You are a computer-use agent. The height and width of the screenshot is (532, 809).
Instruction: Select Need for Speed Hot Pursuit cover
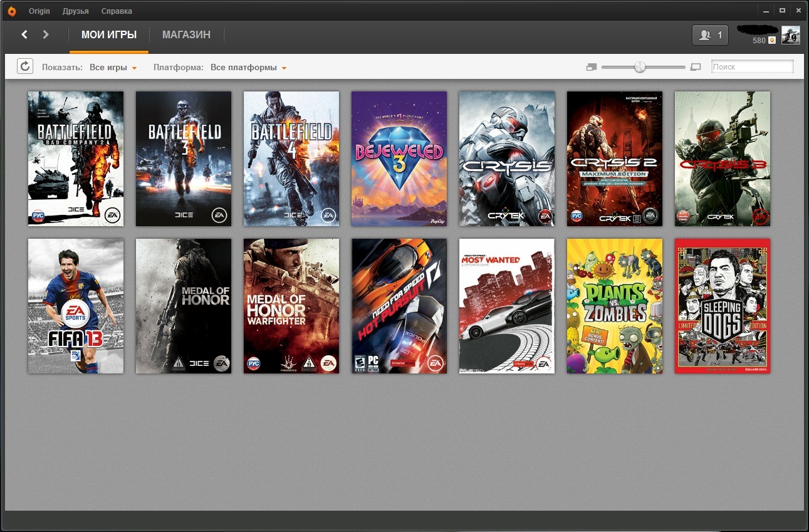click(399, 306)
